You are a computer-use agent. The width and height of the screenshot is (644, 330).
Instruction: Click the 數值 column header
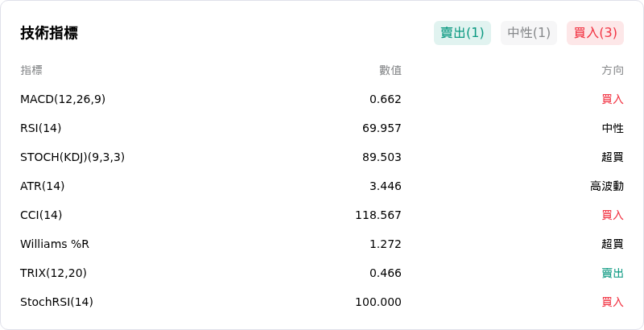click(390, 70)
